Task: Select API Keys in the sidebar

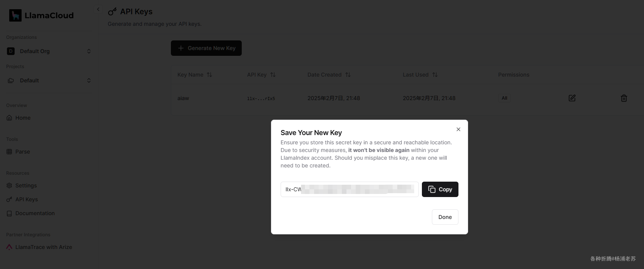Action: point(26,199)
